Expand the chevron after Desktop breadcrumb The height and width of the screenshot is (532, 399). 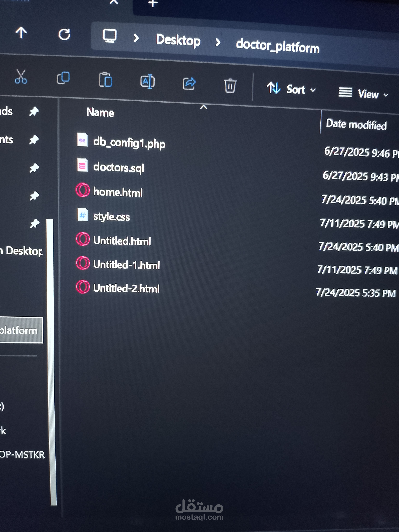(x=218, y=42)
